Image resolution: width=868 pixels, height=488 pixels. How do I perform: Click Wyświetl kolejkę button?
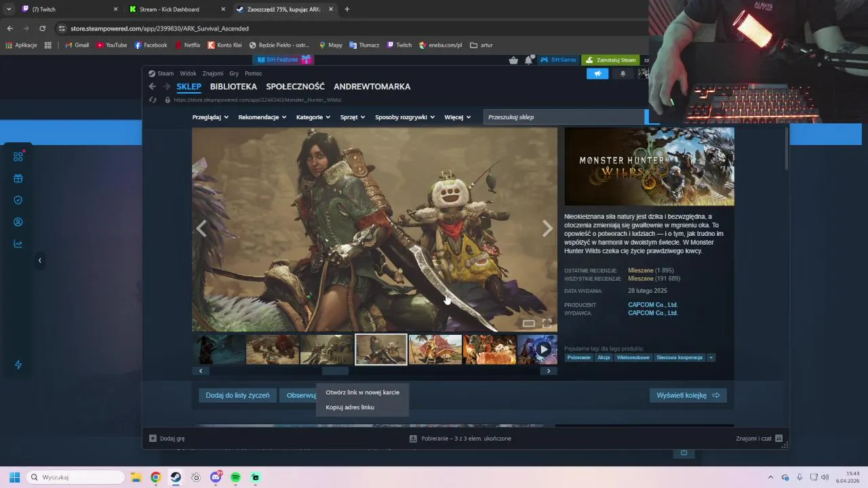coord(688,395)
